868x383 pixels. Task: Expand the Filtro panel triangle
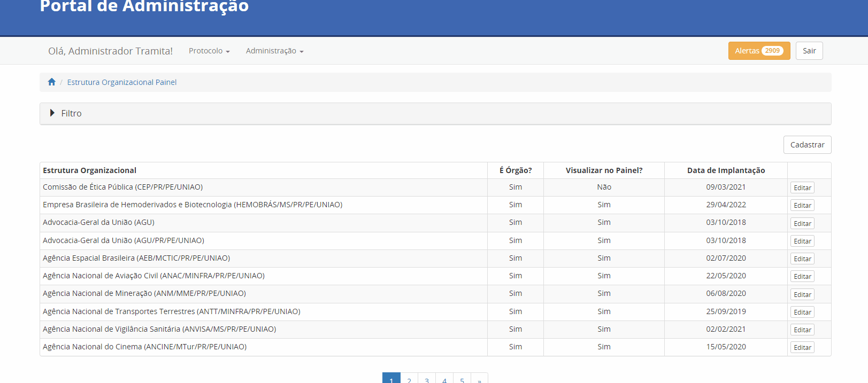tap(52, 113)
